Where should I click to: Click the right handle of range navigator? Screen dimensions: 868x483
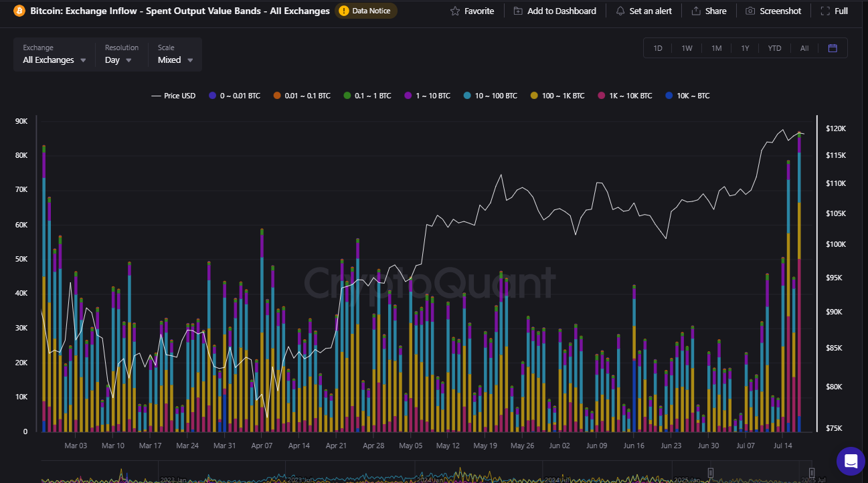pyautogui.click(x=811, y=473)
